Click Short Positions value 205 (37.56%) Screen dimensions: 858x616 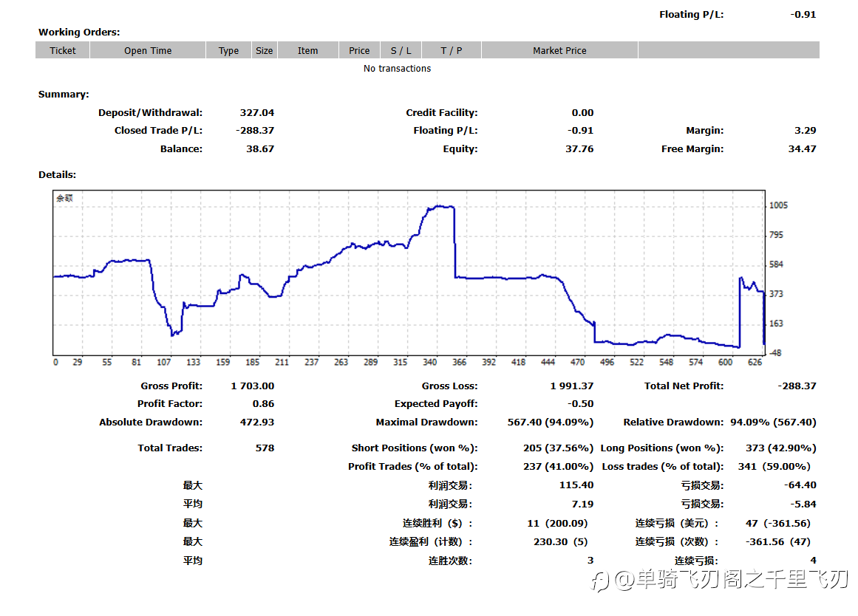point(558,448)
